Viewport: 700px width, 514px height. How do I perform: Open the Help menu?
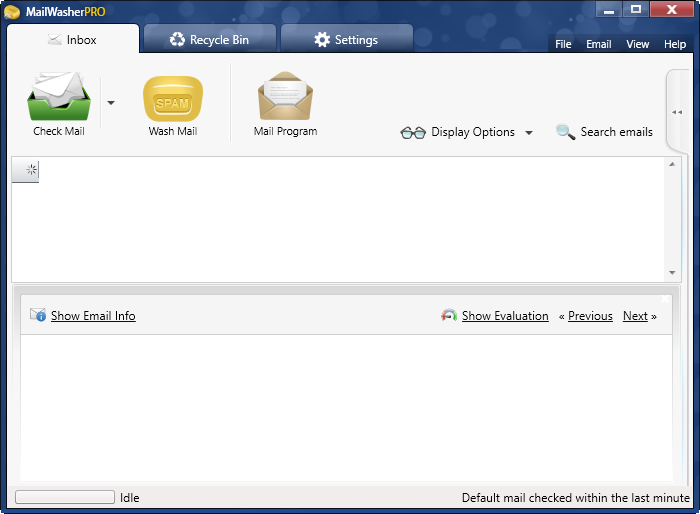coord(675,44)
